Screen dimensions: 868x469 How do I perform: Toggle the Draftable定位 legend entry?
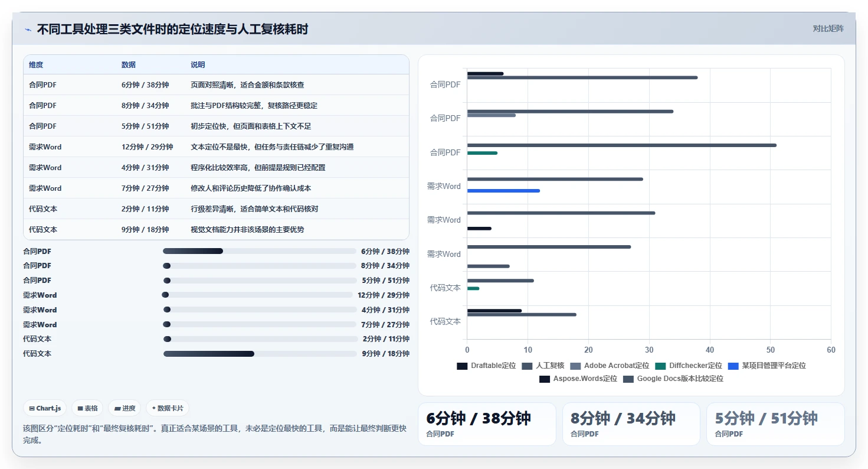[486, 366]
